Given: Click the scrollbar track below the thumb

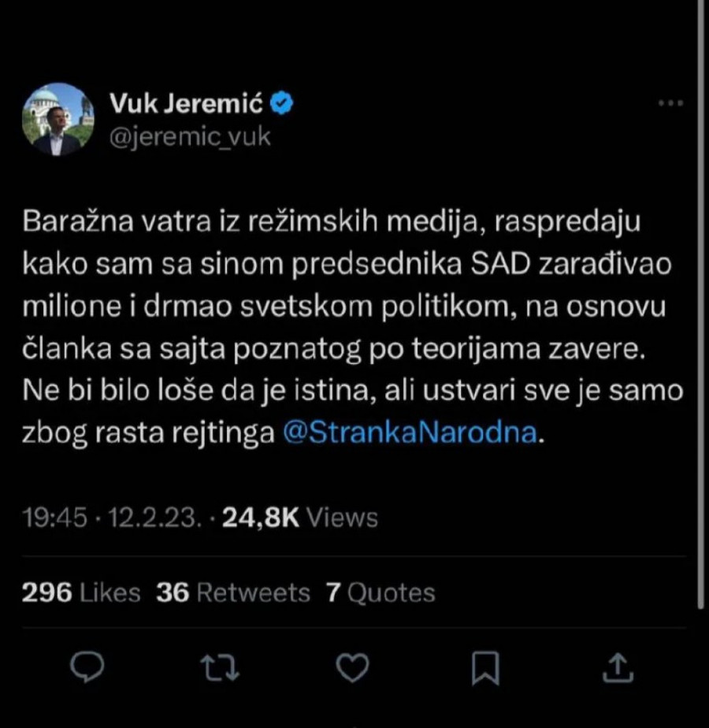Looking at the screenshot, I should (x=700, y=670).
